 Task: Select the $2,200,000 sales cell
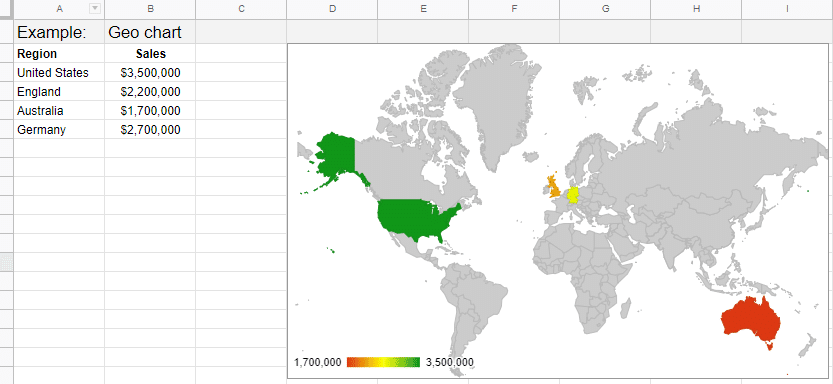coord(150,91)
